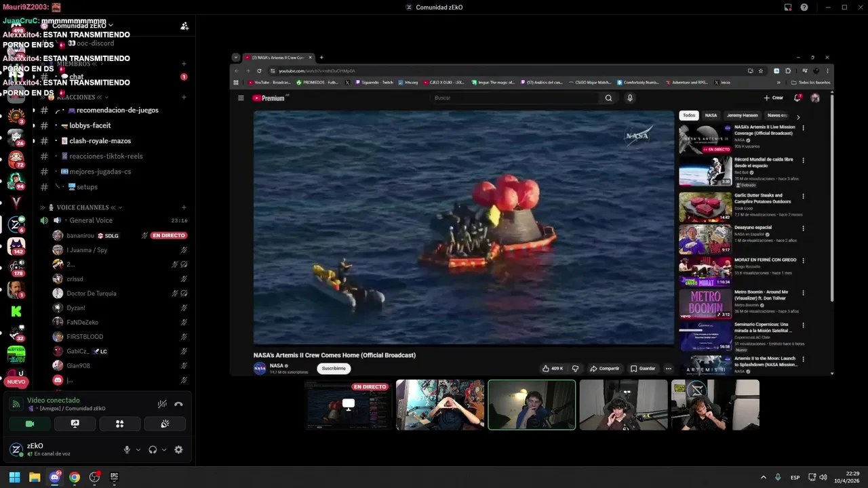Show hidden system tray icons chevron
Viewport: 868px width, 488px height.
tap(763, 477)
